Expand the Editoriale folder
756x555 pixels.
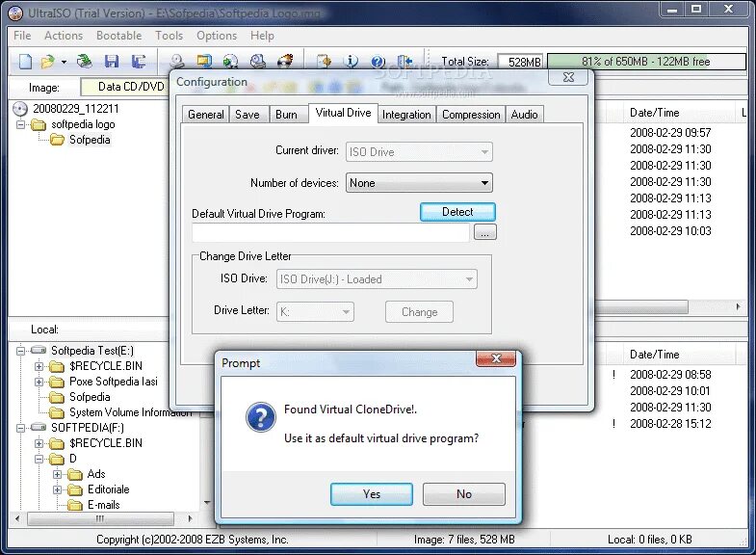58,489
